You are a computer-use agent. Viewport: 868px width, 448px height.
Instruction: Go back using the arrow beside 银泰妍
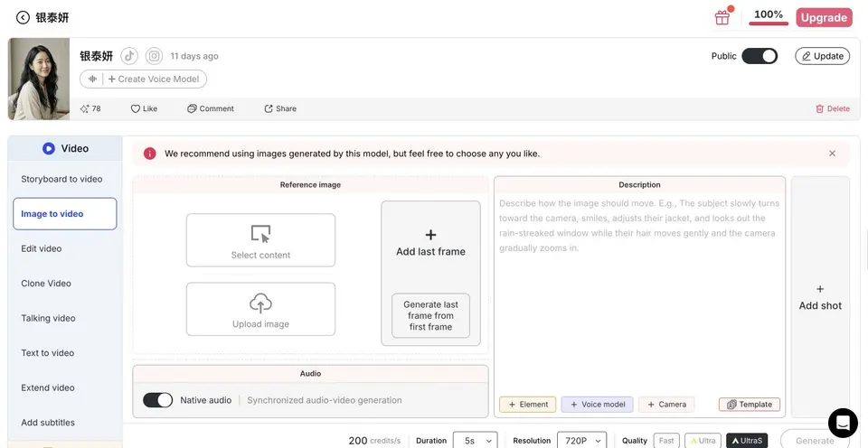pos(23,18)
